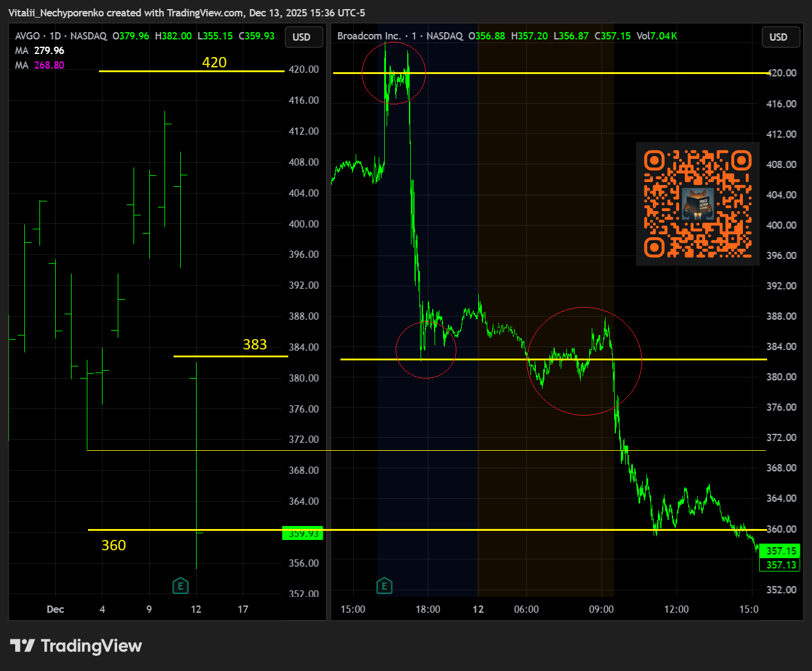812x671 pixels.
Task: Click 408.00 on the 1-minute chart price axis
Action: 782,164
